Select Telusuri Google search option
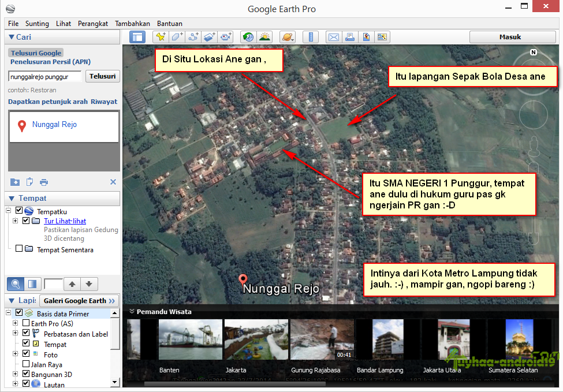Image resolution: width=563 pixels, height=392 pixels. [36, 53]
